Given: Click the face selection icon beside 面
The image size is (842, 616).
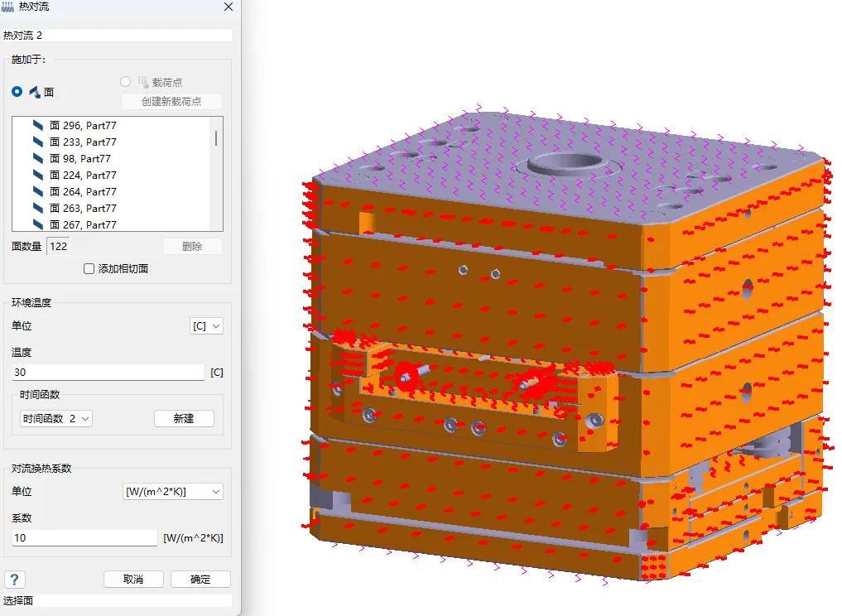Looking at the screenshot, I should click(35, 92).
